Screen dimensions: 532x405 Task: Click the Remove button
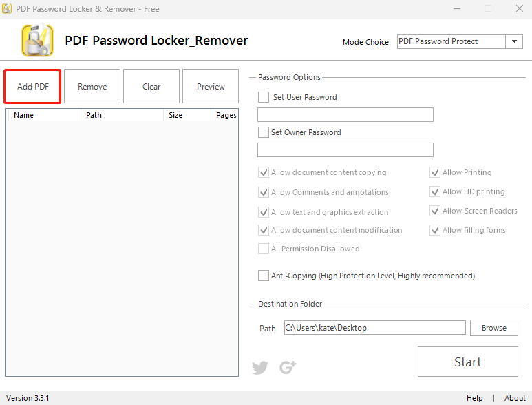coord(92,87)
